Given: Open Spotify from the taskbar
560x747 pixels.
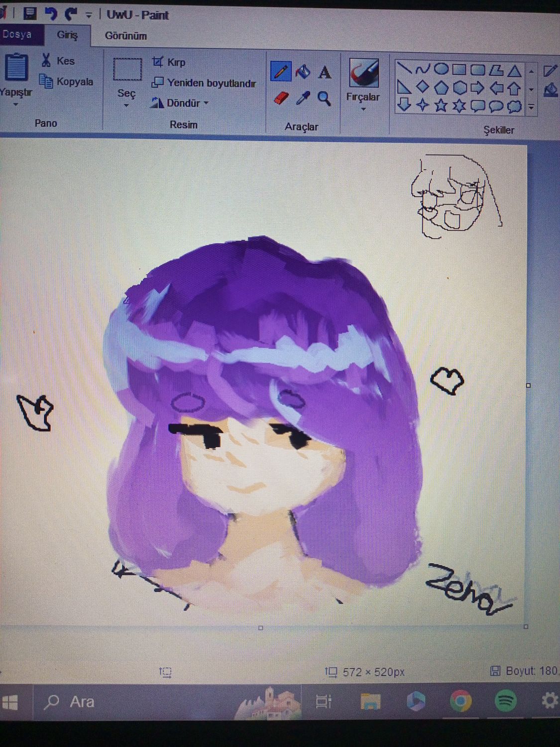Looking at the screenshot, I should (x=506, y=701).
